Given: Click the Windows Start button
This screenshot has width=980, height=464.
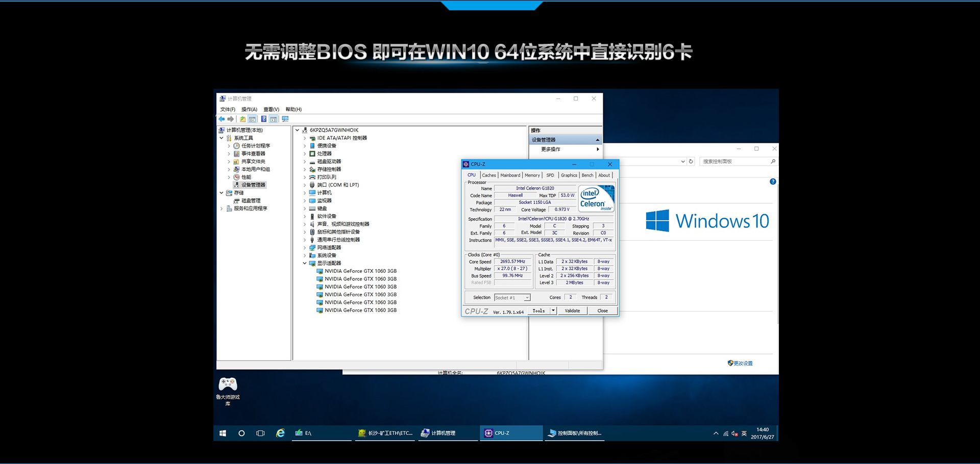Looking at the screenshot, I should [223, 433].
